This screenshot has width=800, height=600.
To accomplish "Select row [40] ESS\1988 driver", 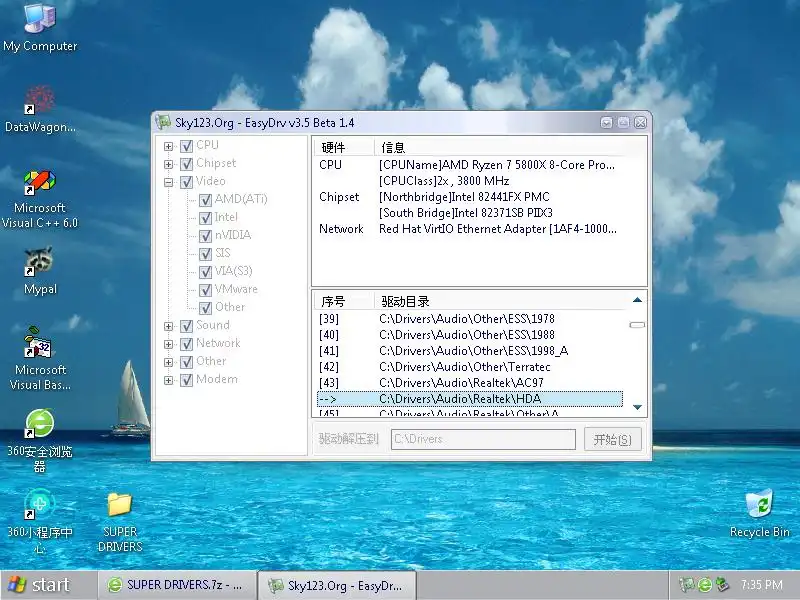I will click(x=470, y=335).
